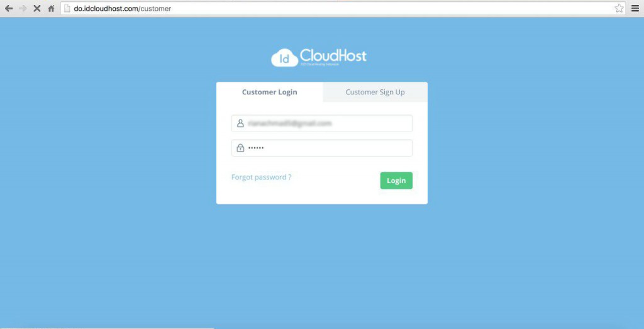This screenshot has height=329, width=644.
Task: Submit with the green Login button
Action: pyautogui.click(x=396, y=181)
